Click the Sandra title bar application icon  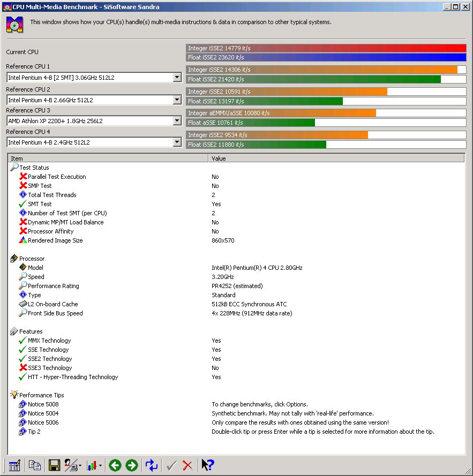click(x=6, y=6)
